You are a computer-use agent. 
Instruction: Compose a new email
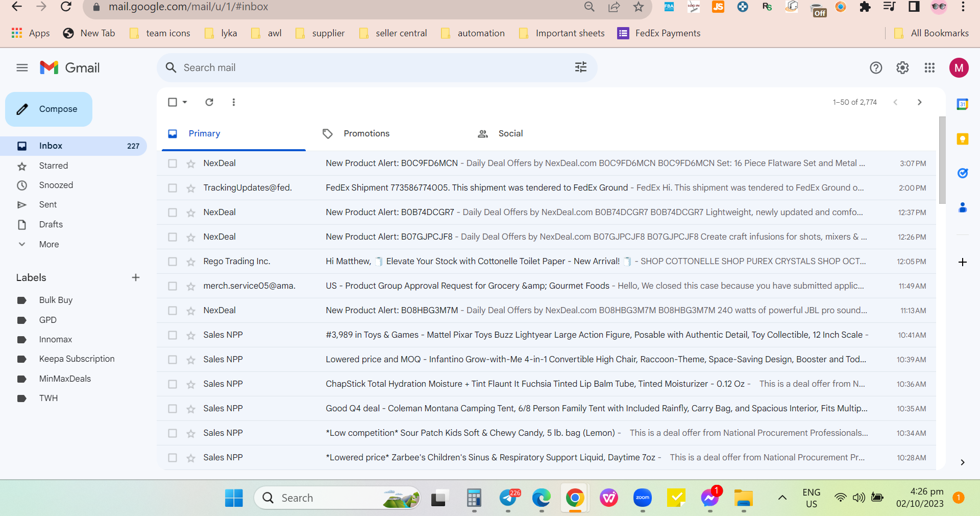point(49,109)
